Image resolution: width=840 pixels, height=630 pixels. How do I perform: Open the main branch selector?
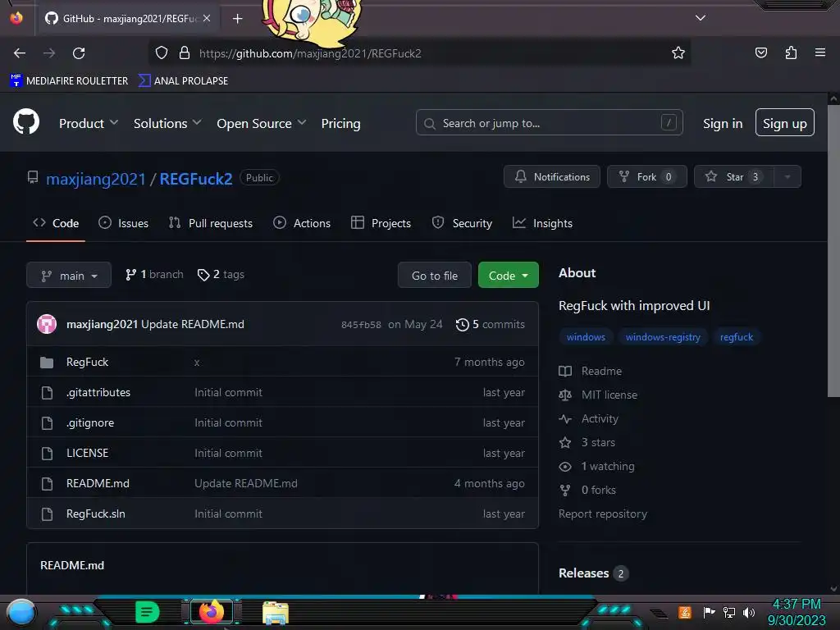tap(69, 276)
